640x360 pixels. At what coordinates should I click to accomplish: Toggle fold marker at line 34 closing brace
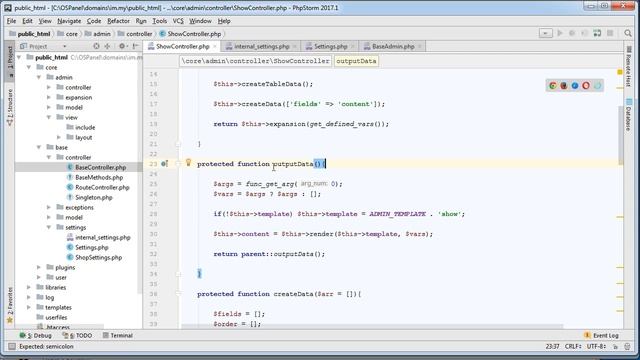point(178,274)
